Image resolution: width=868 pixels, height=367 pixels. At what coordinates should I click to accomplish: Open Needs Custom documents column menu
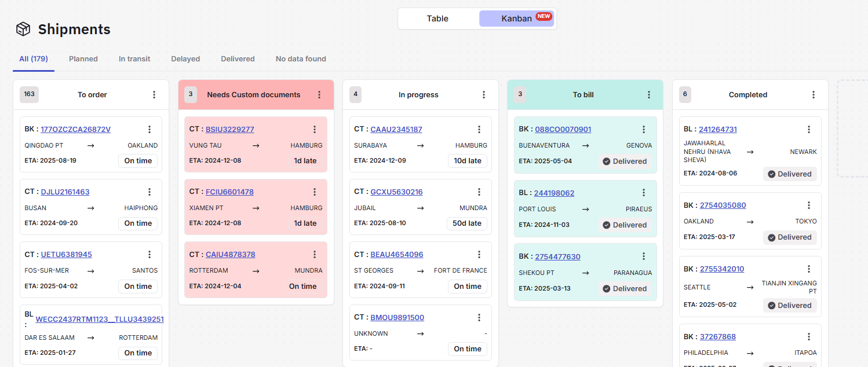pos(319,95)
